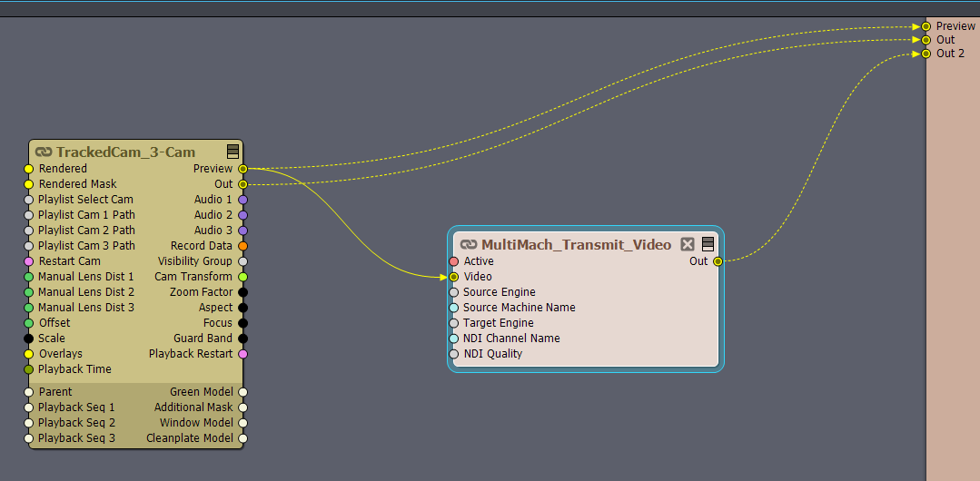Click the Restart Cam pink input pin
980x481 pixels.
(x=29, y=261)
